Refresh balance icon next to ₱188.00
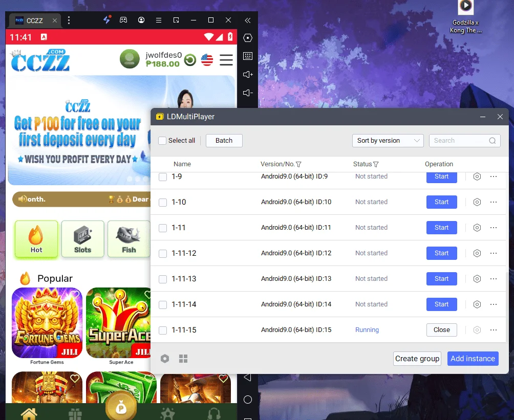Screen dimensions: 514x420 (x=190, y=60)
